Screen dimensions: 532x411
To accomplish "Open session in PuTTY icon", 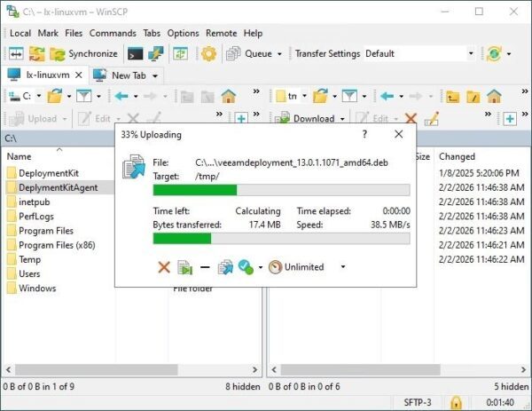I will click(x=155, y=53).
